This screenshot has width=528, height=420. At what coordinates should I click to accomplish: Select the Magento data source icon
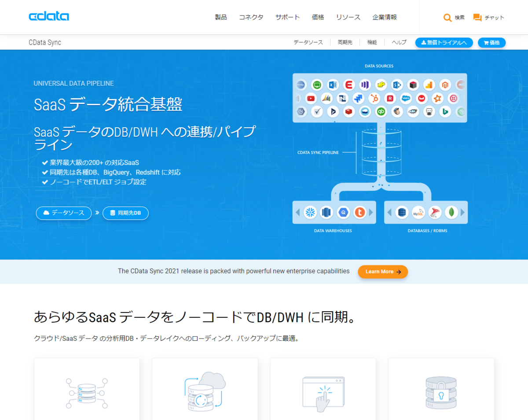coord(445,85)
